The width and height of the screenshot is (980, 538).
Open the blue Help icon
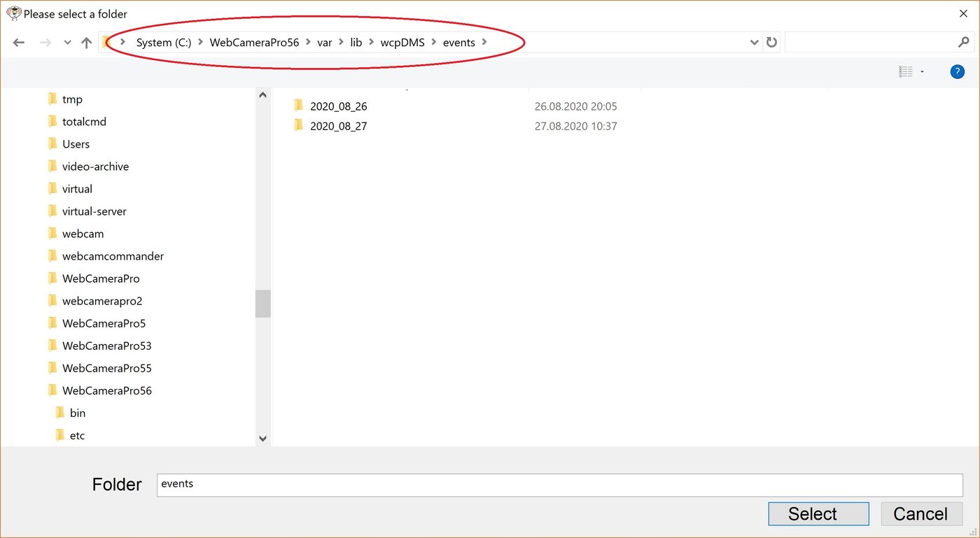pyautogui.click(x=957, y=71)
